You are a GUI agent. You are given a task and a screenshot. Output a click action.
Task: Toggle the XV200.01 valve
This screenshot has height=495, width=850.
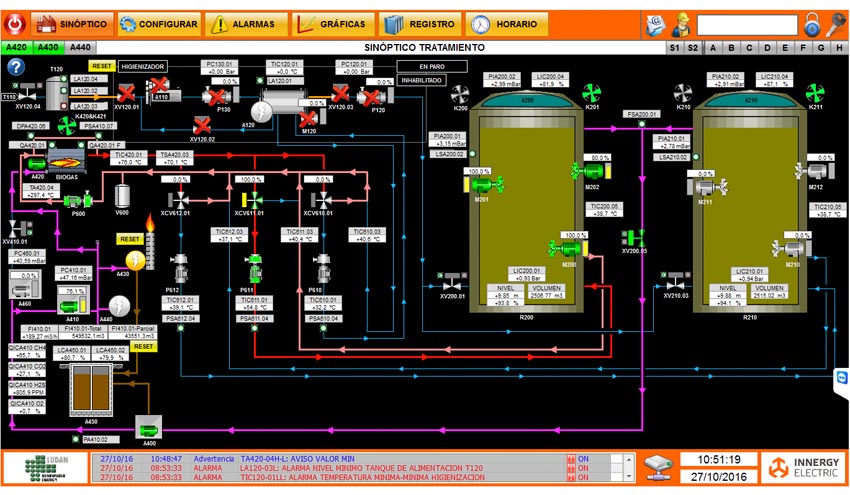(451, 278)
